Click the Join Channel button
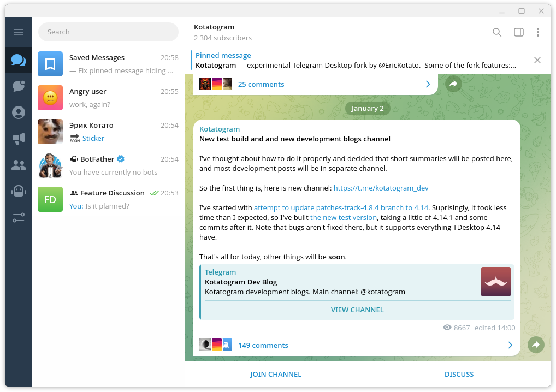The height and width of the screenshot is (392, 556). pyautogui.click(x=276, y=374)
